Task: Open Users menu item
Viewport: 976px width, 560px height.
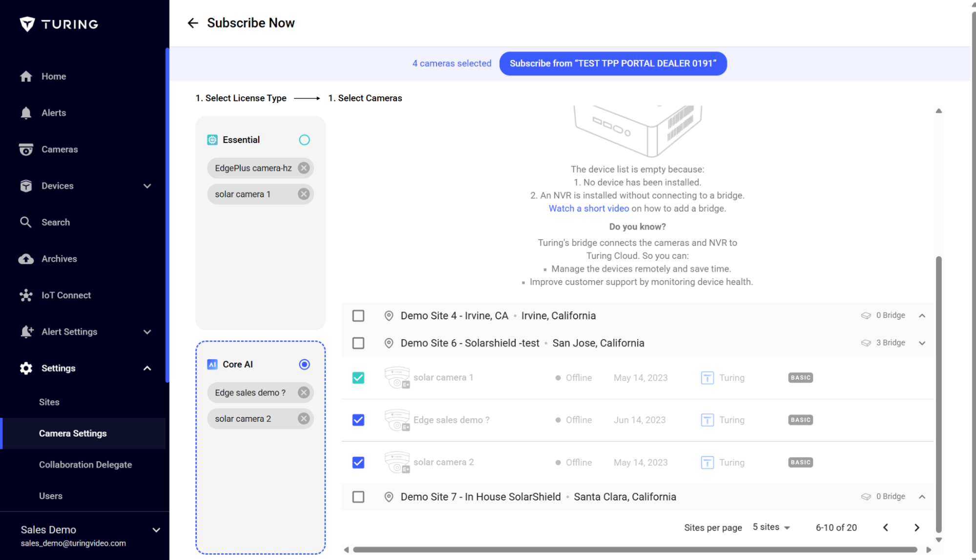Action: coord(51,496)
